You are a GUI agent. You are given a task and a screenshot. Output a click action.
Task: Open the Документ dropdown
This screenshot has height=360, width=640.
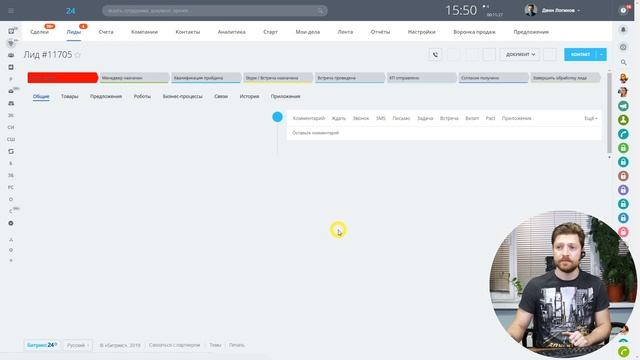click(520, 54)
